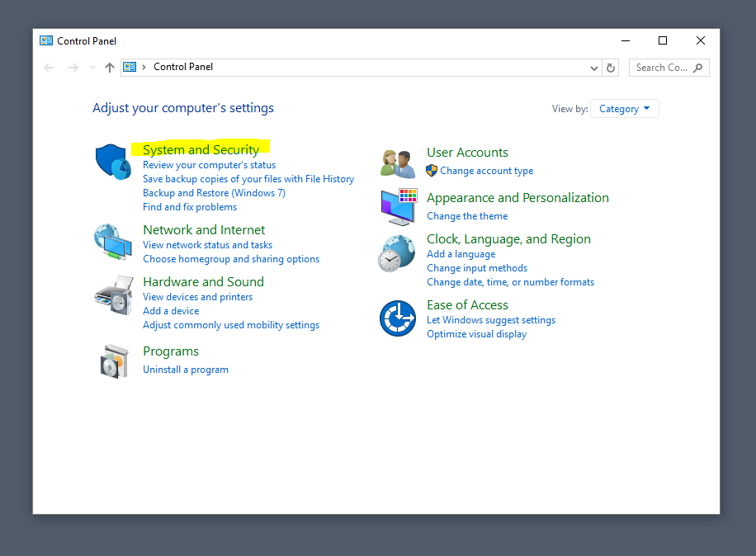Open Adjust commonly used mobility settings
The image size is (756, 556).
click(x=231, y=325)
